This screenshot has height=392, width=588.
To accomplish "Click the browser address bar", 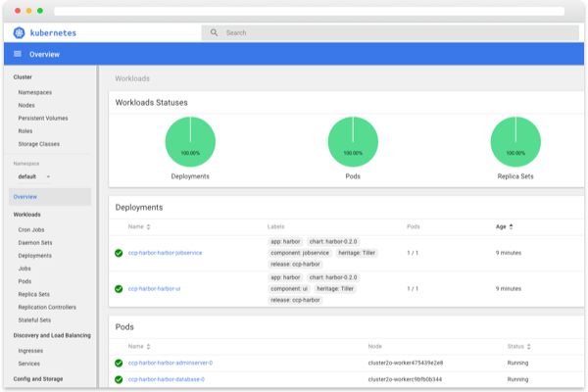I will [x=309, y=11].
